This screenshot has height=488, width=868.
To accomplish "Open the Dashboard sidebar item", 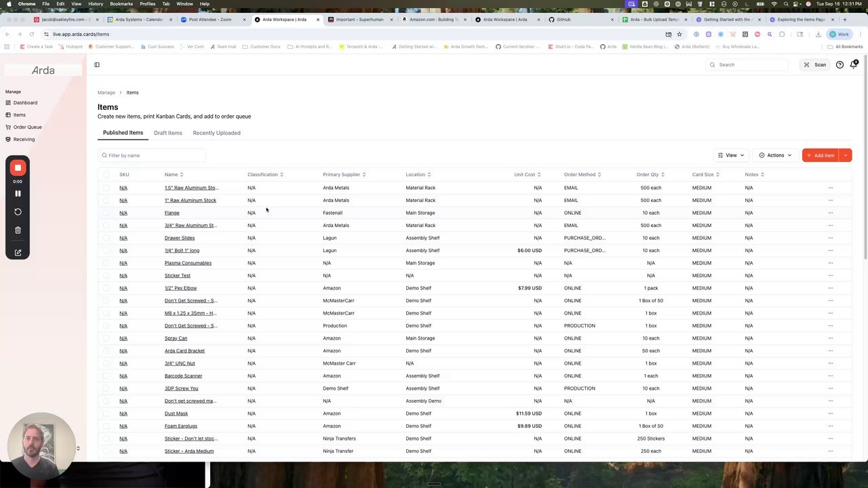I will point(25,103).
